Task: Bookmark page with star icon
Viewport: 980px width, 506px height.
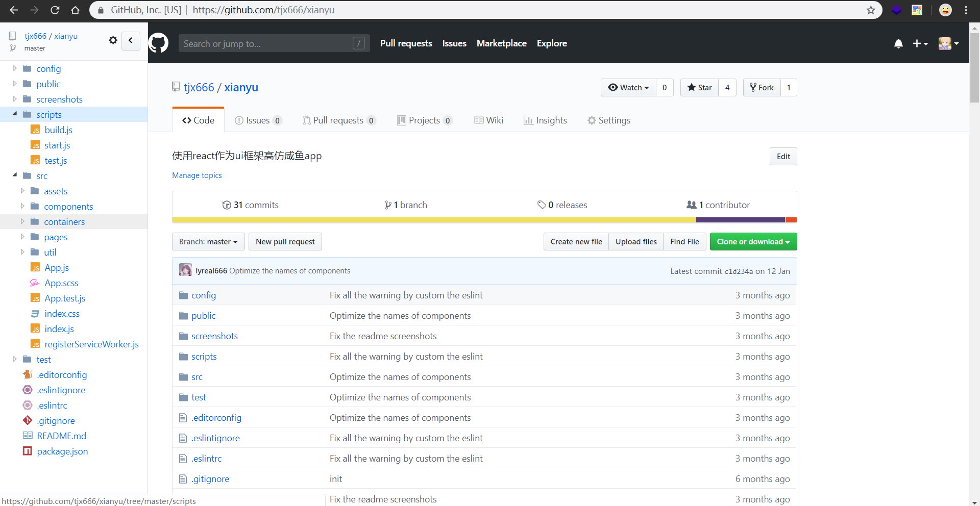Action: pyautogui.click(x=871, y=10)
